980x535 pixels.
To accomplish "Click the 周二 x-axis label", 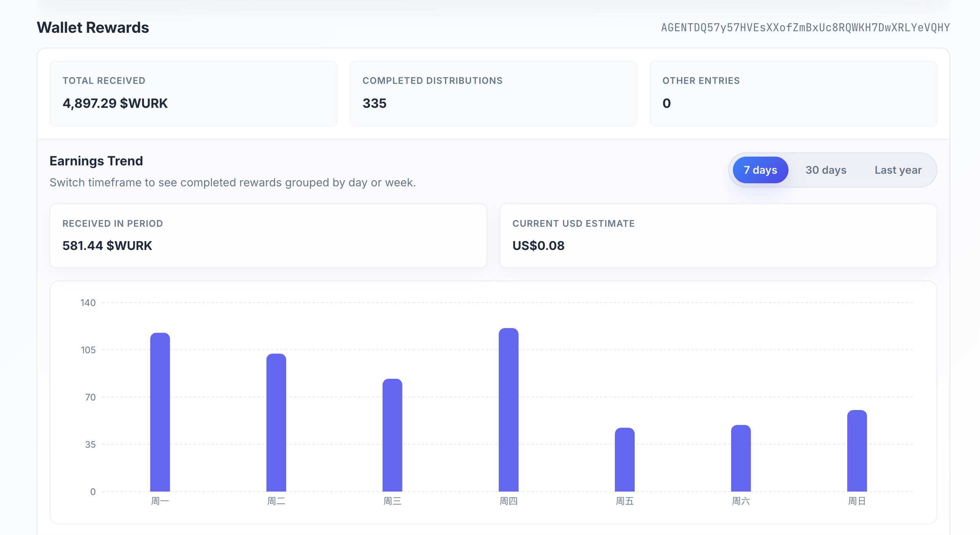I will pos(276,501).
